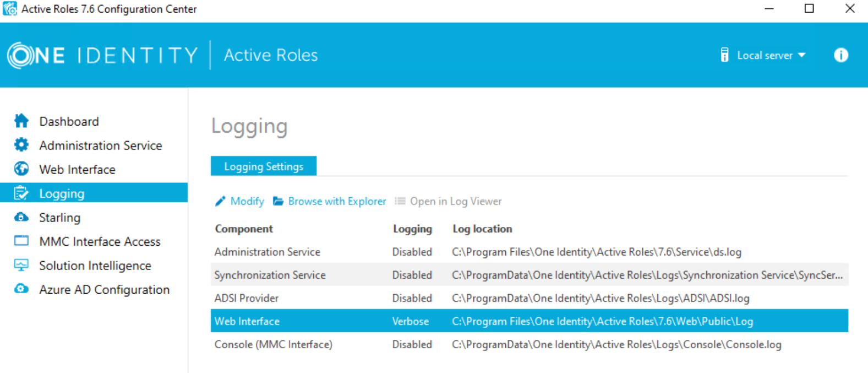This screenshot has height=373, width=868.
Task: Click the Starling cloud icon
Action: (x=21, y=217)
